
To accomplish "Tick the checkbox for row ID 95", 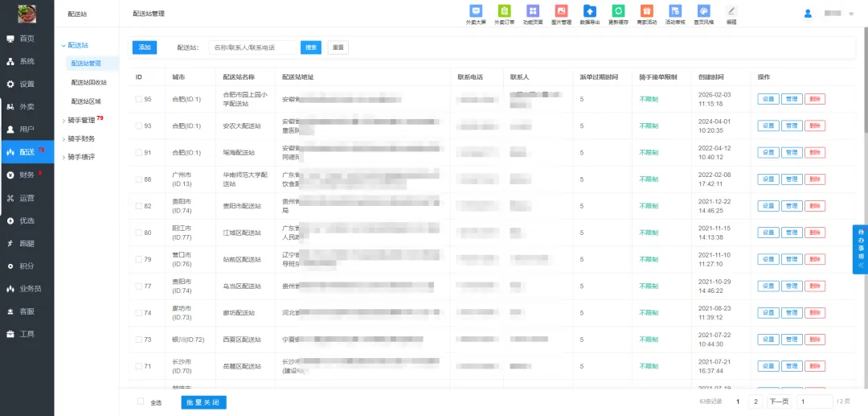I will (138, 99).
